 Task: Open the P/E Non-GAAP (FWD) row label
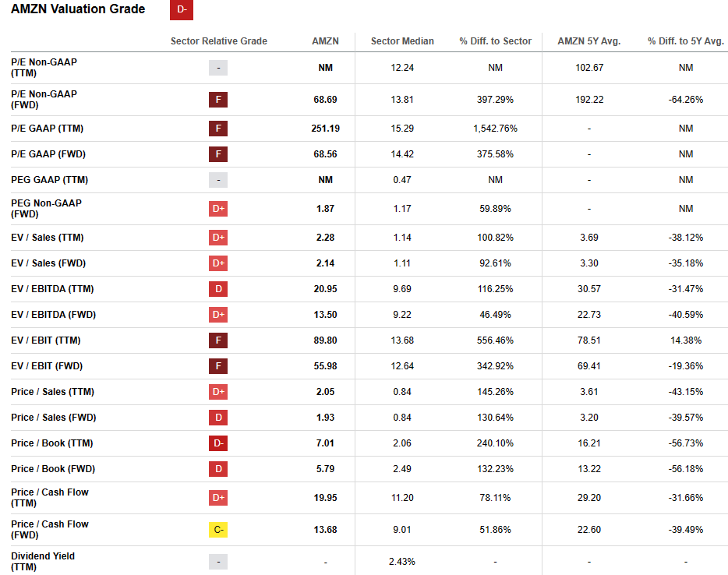pos(44,100)
